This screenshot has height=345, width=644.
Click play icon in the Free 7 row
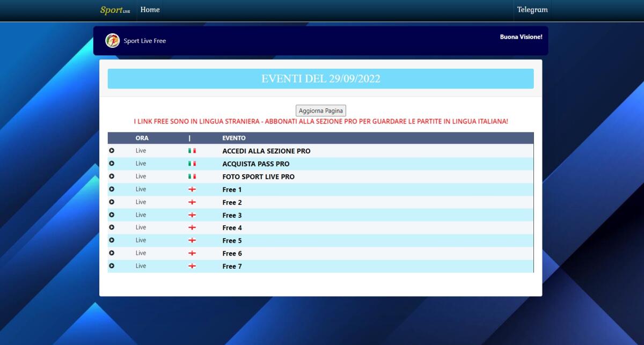click(112, 266)
